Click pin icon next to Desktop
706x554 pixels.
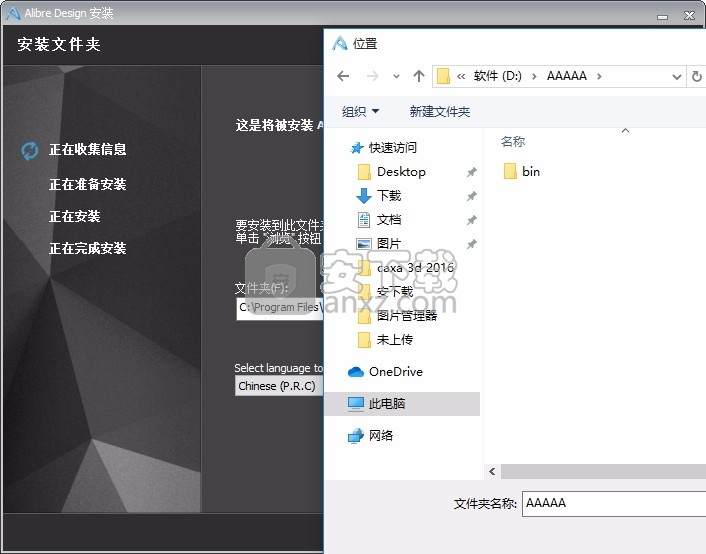(471, 172)
